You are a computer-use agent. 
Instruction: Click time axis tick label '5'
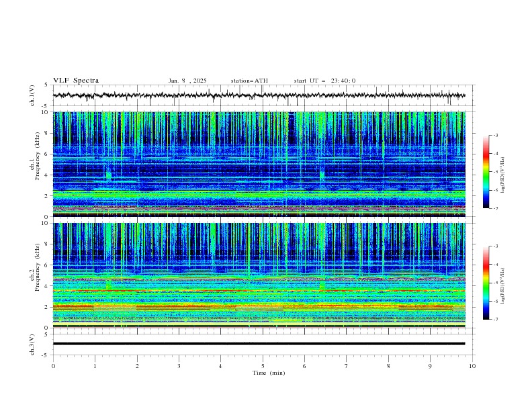[x=263, y=366]
